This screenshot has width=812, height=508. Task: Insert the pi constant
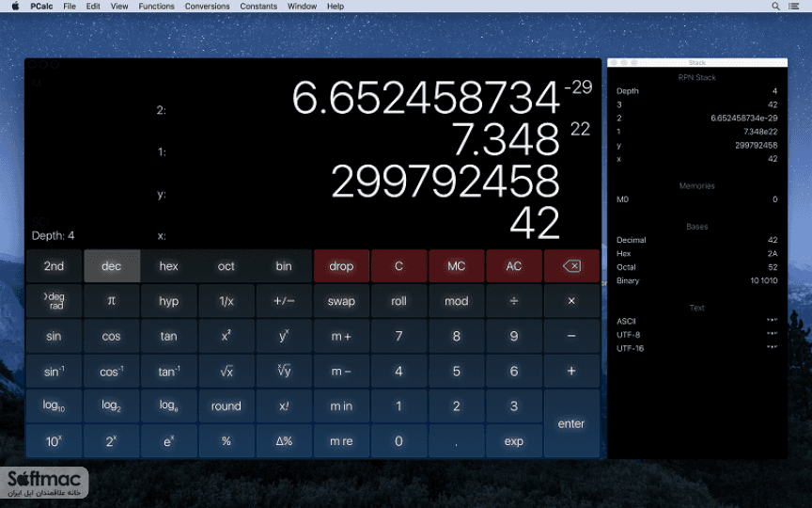(x=111, y=301)
